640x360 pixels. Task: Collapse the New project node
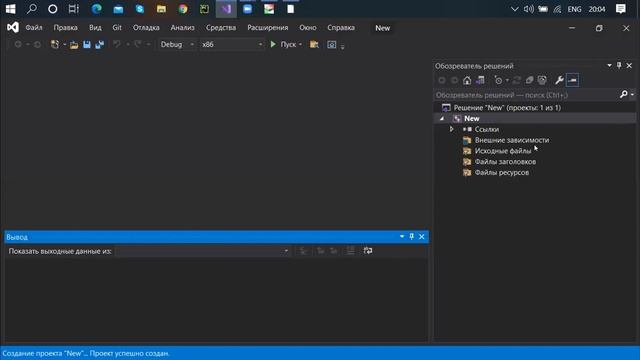point(442,118)
